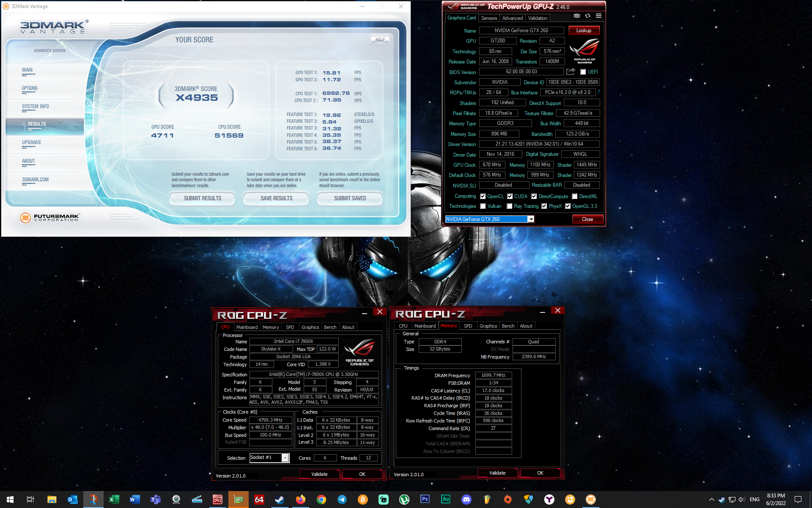Open Outlook from the taskbar
Screen dimensions: 812x508
point(72,500)
